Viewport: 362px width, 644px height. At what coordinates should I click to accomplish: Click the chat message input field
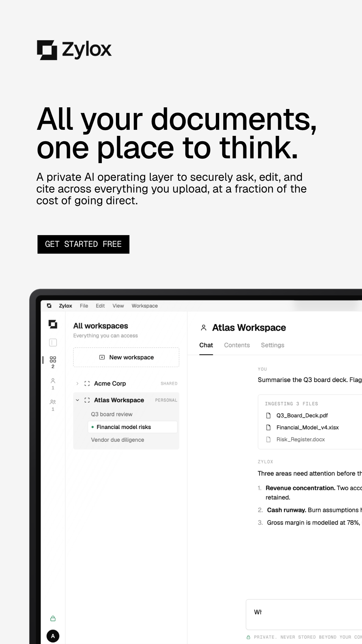tap(304, 614)
